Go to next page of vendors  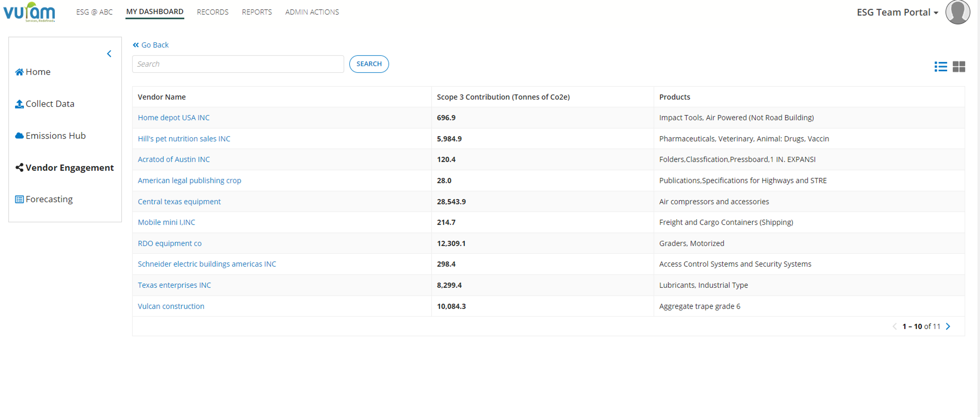click(948, 326)
